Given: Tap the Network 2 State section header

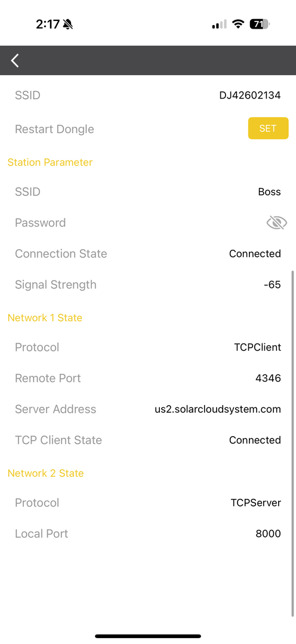Looking at the screenshot, I should point(45,473).
